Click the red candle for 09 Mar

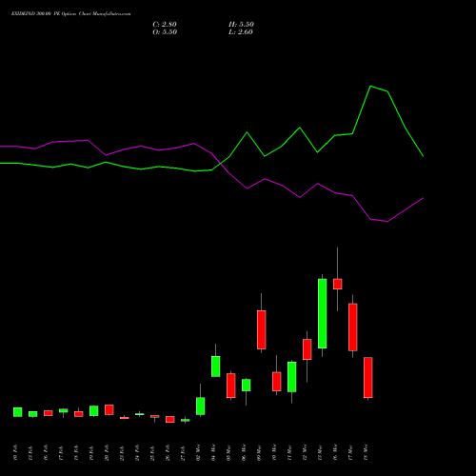(x=262, y=329)
